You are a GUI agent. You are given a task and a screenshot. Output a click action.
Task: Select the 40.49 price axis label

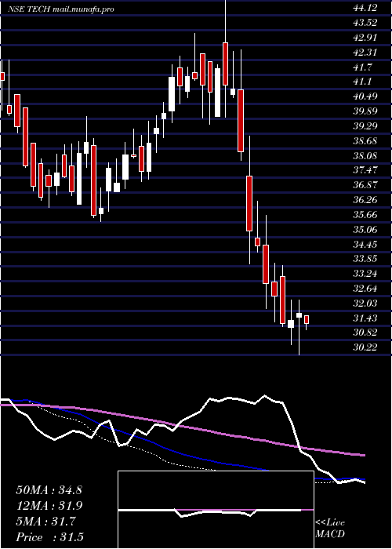(x=365, y=96)
